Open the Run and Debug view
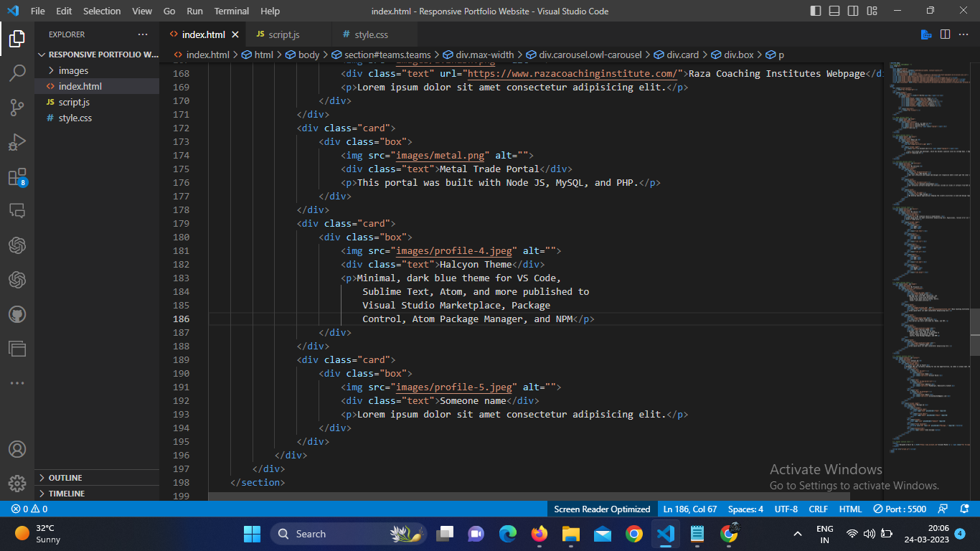This screenshot has width=980, height=551. (x=17, y=142)
